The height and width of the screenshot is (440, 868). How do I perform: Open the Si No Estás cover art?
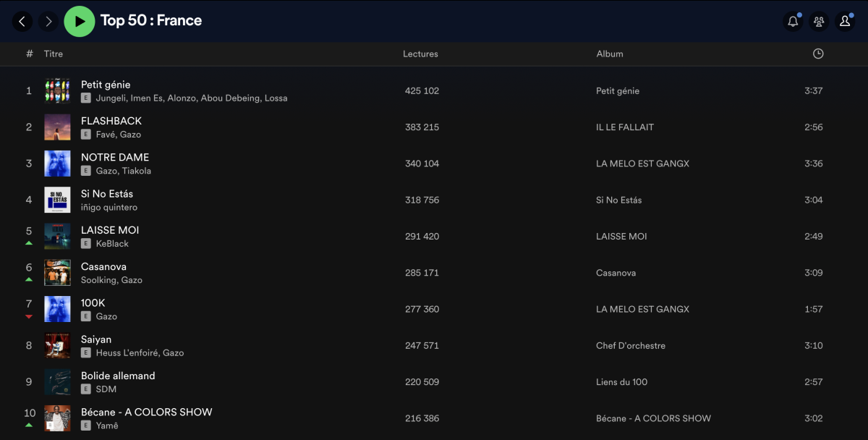(x=57, y=200)
